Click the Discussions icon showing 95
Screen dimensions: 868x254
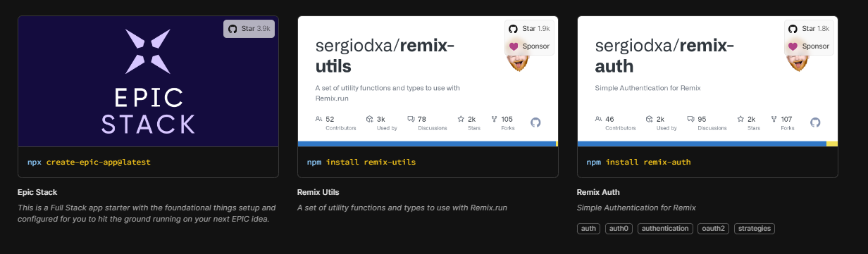690,119
